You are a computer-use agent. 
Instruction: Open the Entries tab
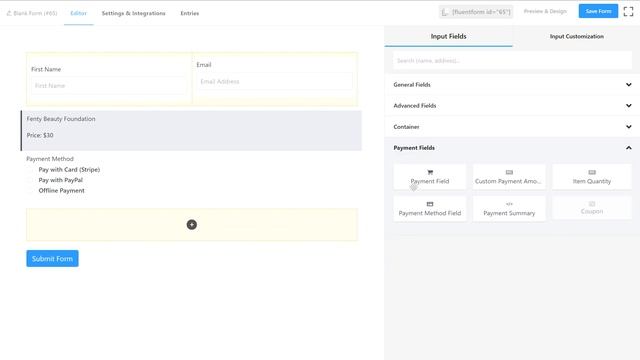pos(190,13)
